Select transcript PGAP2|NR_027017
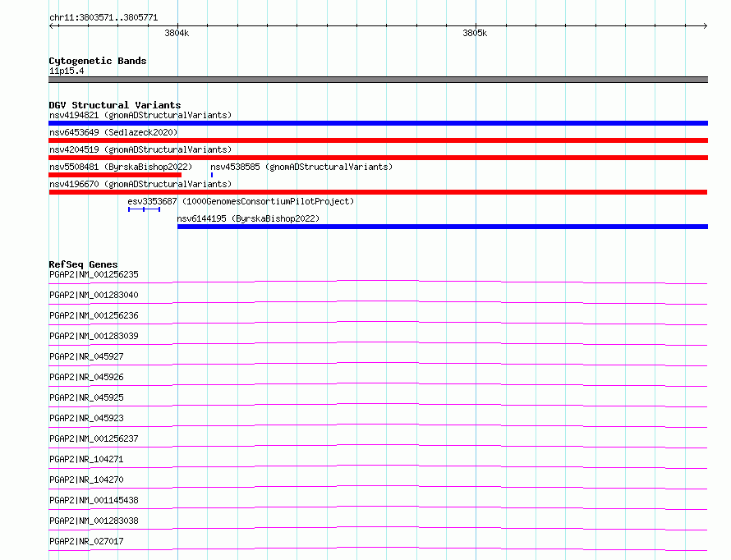The image size is (731, 560). click(x=86, y=541)
